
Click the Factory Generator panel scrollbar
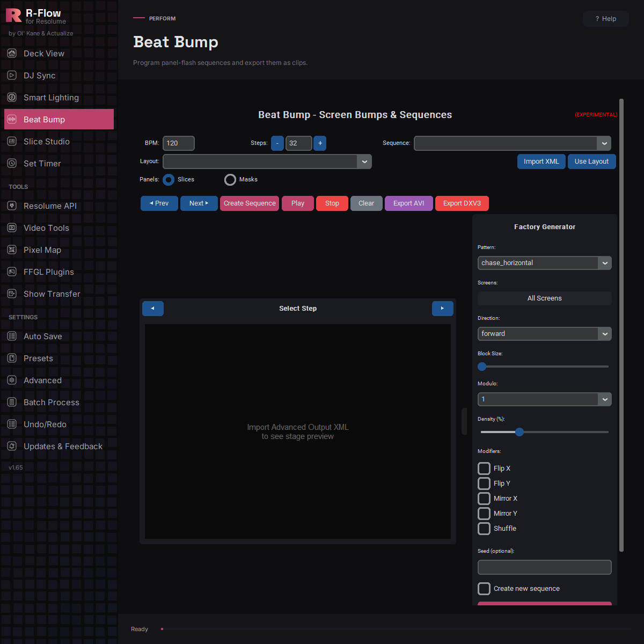click(x=621, y=325)
